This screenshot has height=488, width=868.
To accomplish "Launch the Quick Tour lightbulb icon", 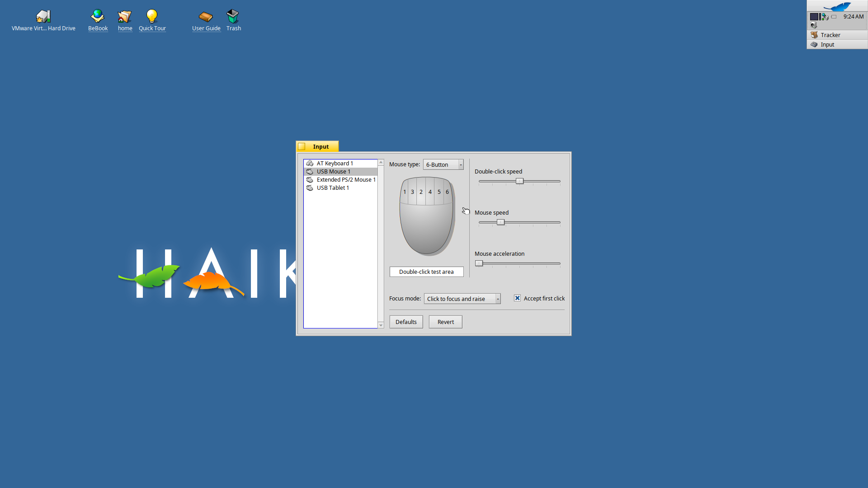I will [152, 16].
